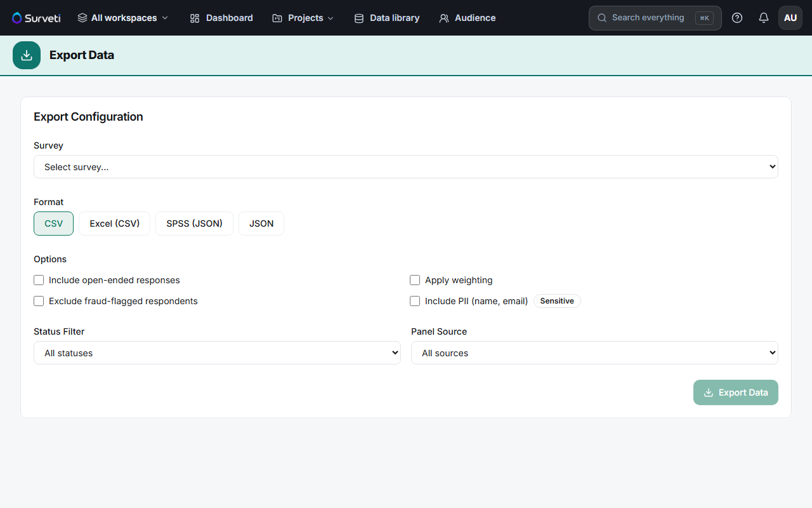
Task: Select the SPSS (JSON) format
Action: click(194, 224)
